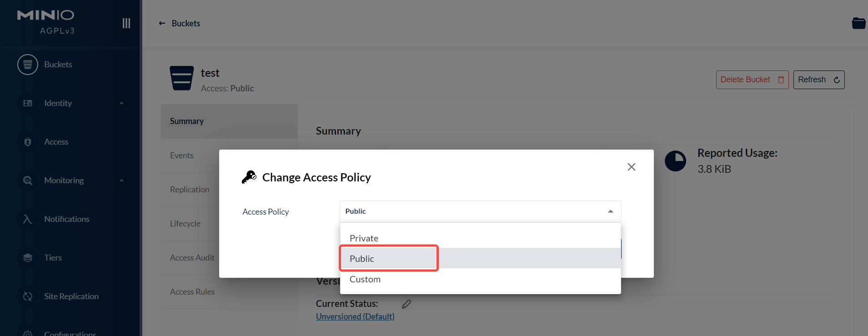Click the Site Replication icon

coord(27,296)
